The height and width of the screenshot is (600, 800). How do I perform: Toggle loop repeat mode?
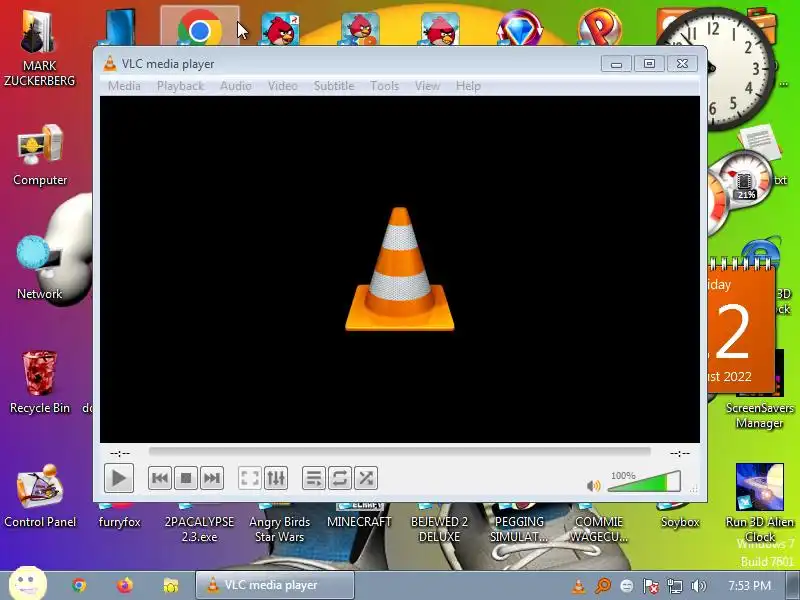click(340, 478)
